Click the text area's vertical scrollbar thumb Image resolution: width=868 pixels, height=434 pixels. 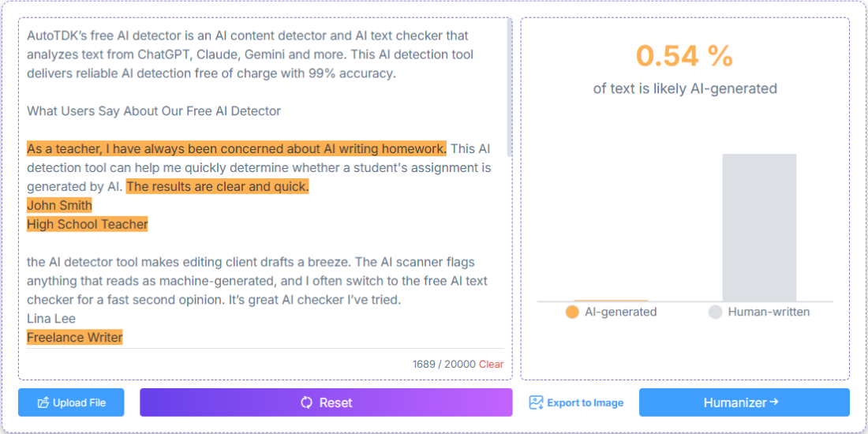pyautogui.click(x=509, y=88)
